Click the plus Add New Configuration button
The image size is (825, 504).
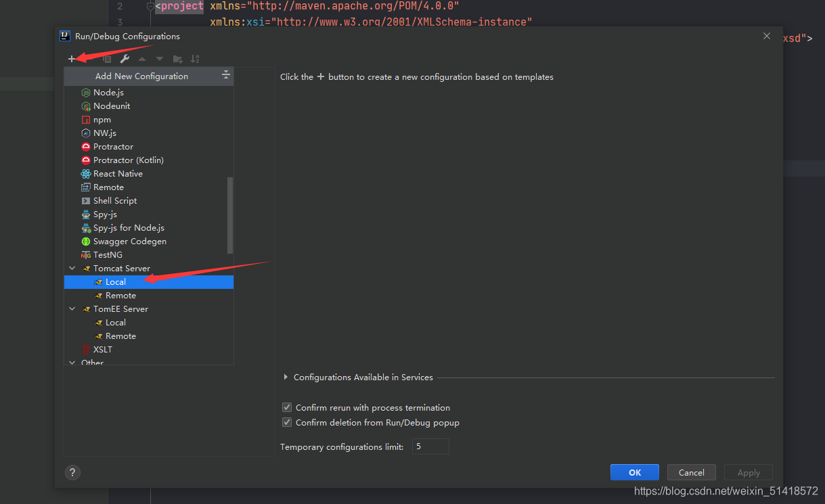72,59
